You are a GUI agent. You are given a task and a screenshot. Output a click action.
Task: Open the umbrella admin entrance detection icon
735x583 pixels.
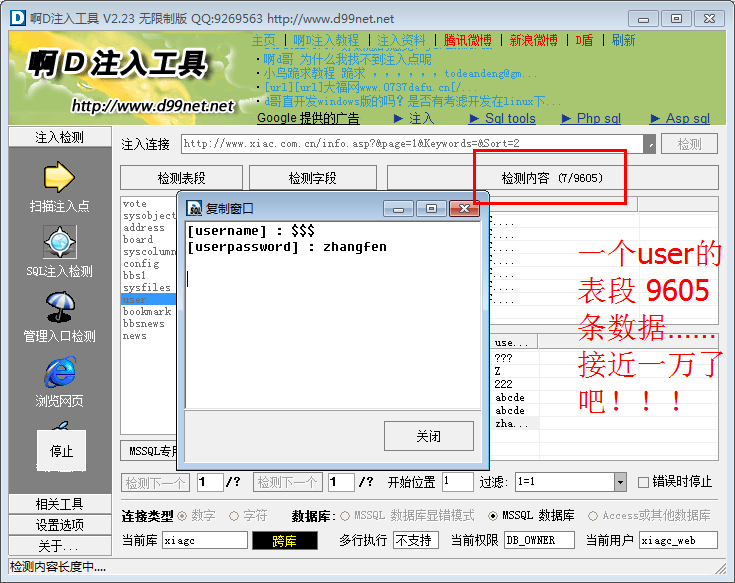pyautogui.click(x=60, y=307)
